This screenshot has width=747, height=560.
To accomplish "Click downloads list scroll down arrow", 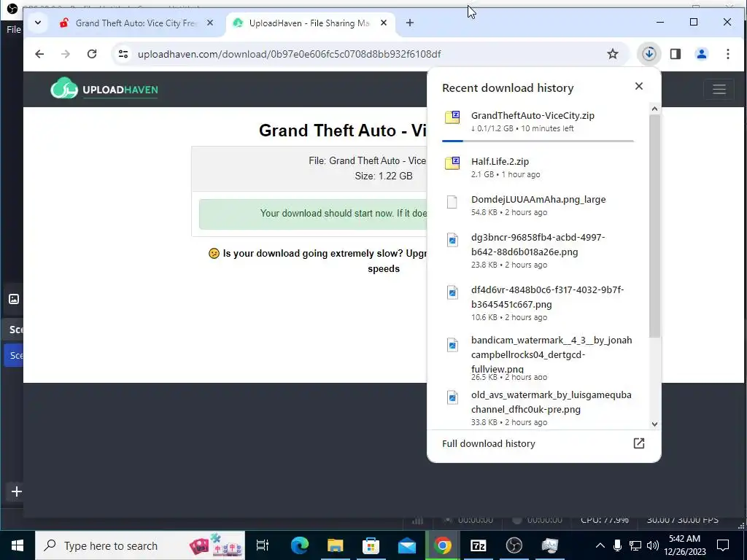I will pyautogui.click(x=654, y=424).
